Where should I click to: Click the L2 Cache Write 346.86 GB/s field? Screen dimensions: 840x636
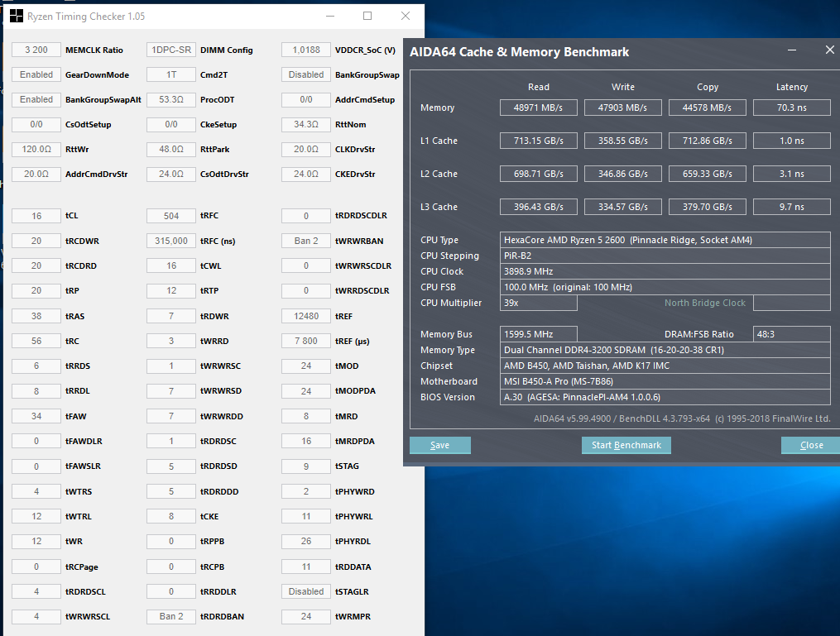623,174
